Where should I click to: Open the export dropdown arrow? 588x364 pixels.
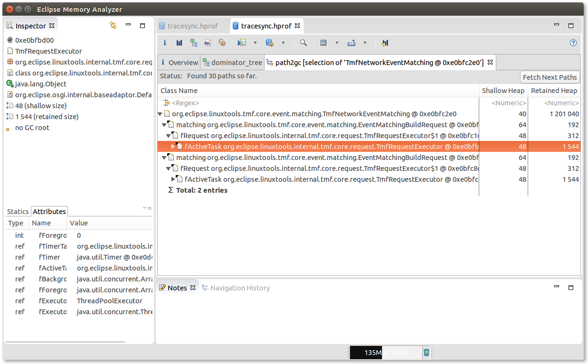click(x=365, y=43)
